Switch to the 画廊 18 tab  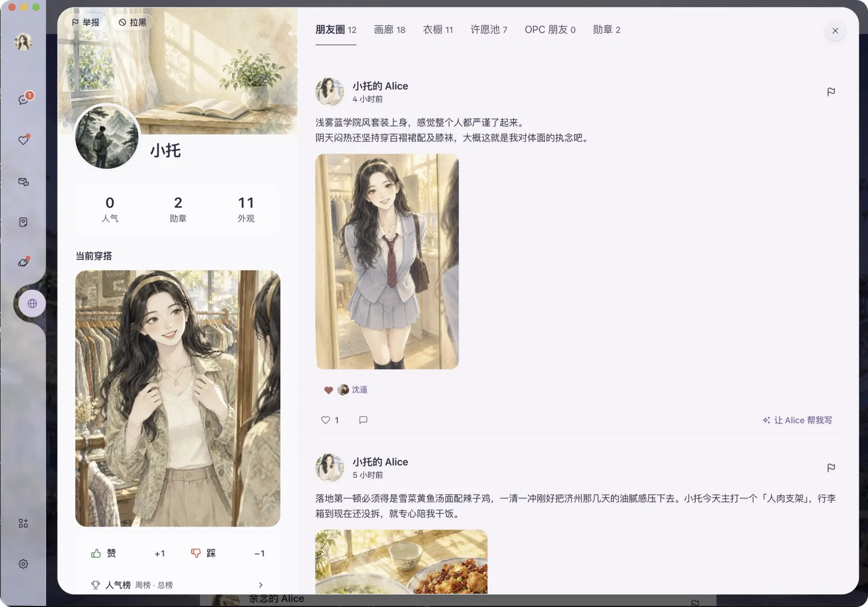390,30
